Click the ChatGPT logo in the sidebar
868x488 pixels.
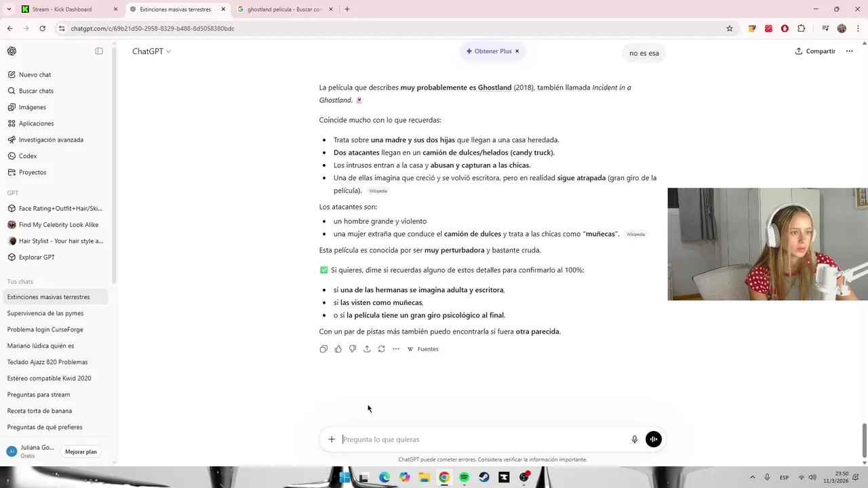click(x=12, y=52)
